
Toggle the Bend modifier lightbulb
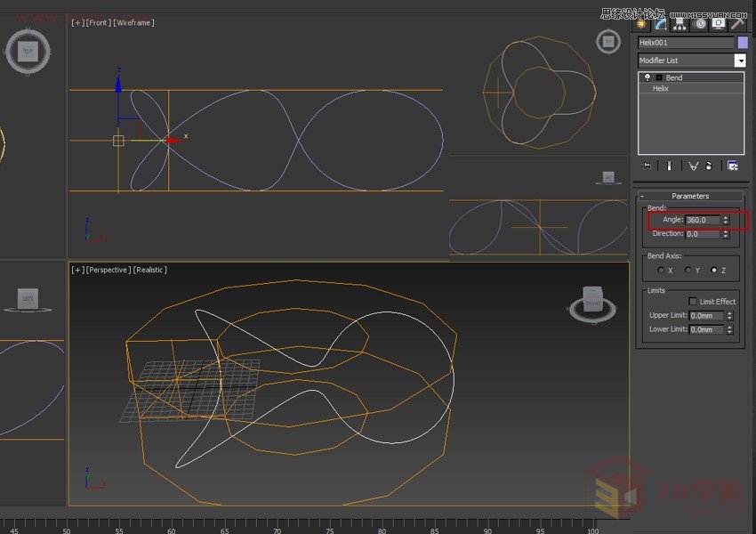coord(647,77)
